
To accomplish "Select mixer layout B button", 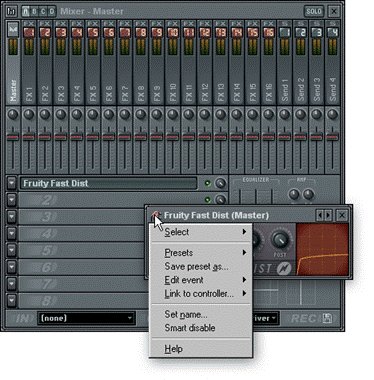I will click(x=34, y=11).
